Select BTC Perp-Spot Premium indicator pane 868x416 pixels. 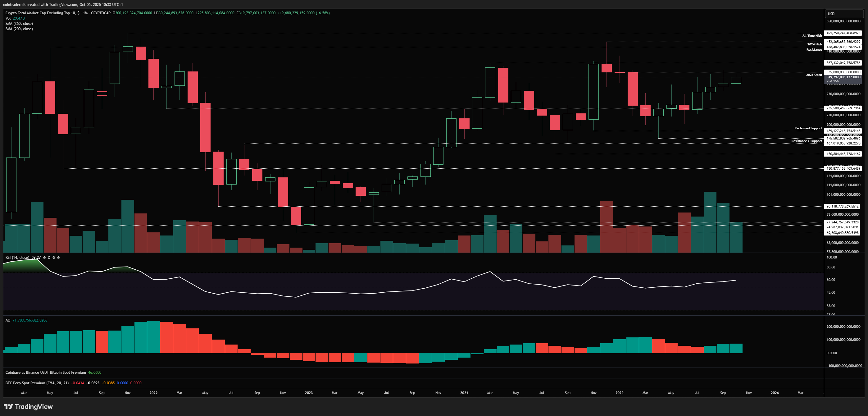37,383
